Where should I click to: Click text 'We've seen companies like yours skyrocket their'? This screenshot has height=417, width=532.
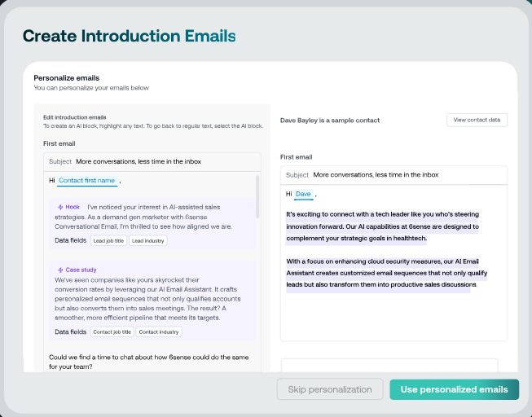(x=127, y=280)
